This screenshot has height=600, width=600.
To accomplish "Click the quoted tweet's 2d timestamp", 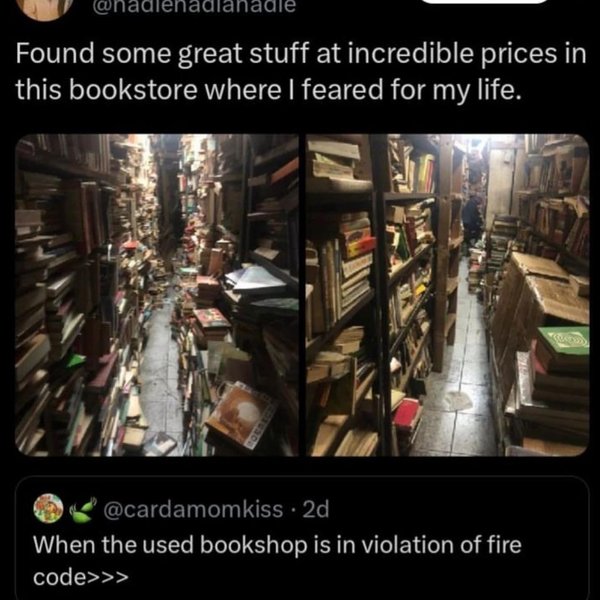I will point(316,509).
